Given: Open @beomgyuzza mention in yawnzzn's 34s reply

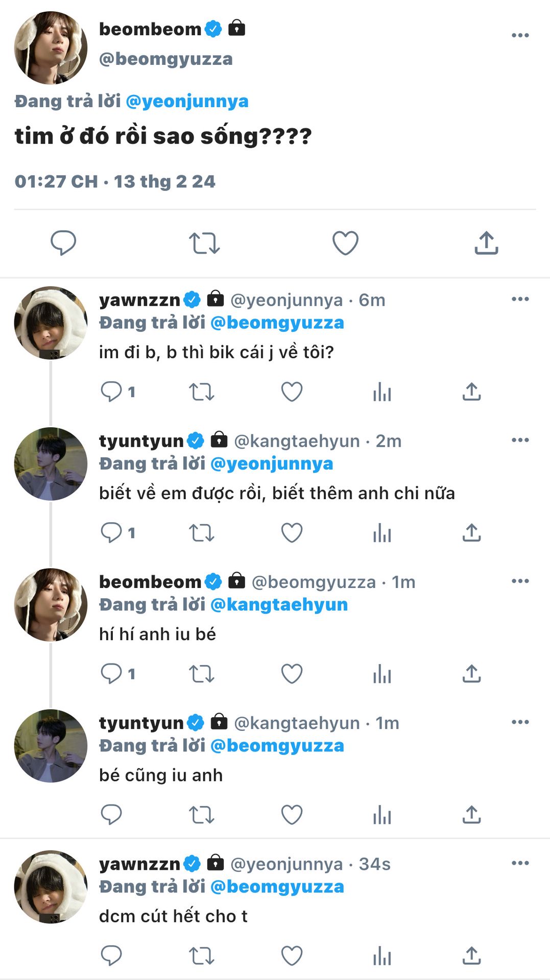Looking at the screenshot, I should pos(277,887).
